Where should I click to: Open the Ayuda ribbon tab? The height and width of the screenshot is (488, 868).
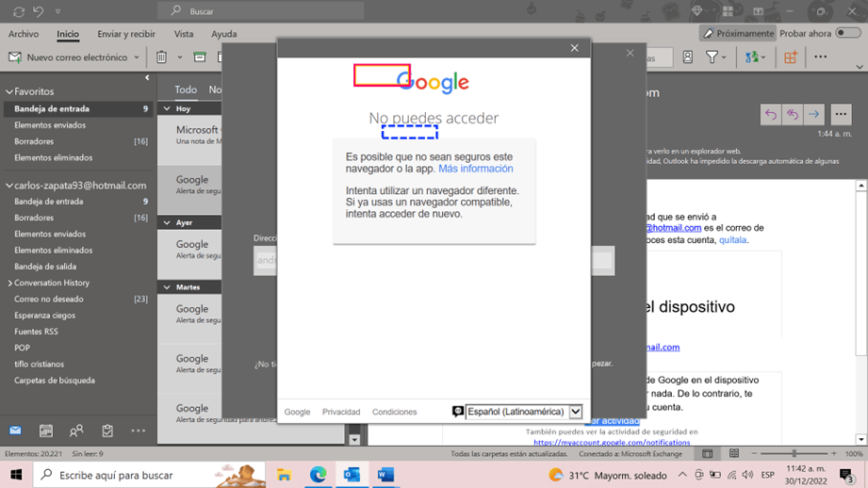pos(223,34)
